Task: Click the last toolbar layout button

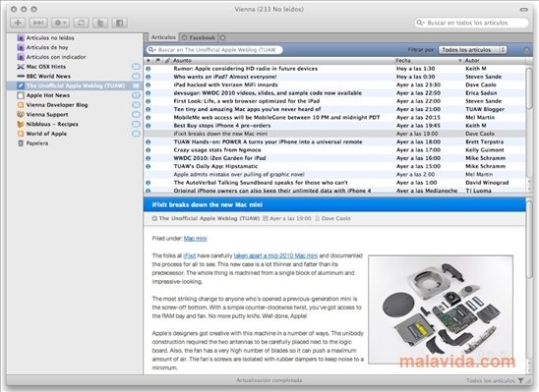Action: [x=119, y=23]
